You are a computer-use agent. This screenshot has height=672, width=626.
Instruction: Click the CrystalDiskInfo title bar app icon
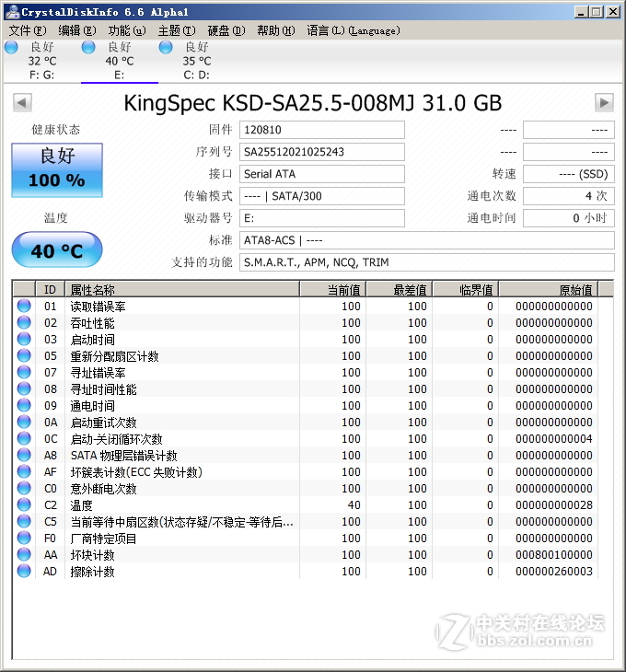[12, 12]
